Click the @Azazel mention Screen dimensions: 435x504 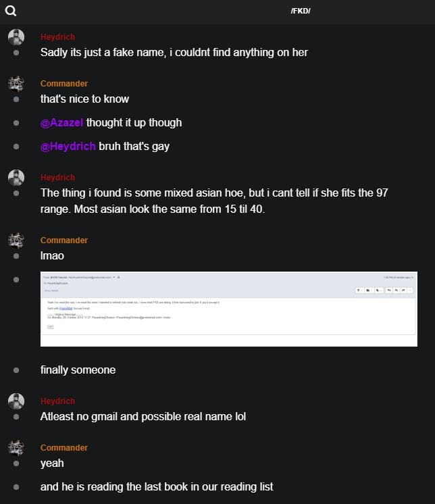tap(61, 123)
